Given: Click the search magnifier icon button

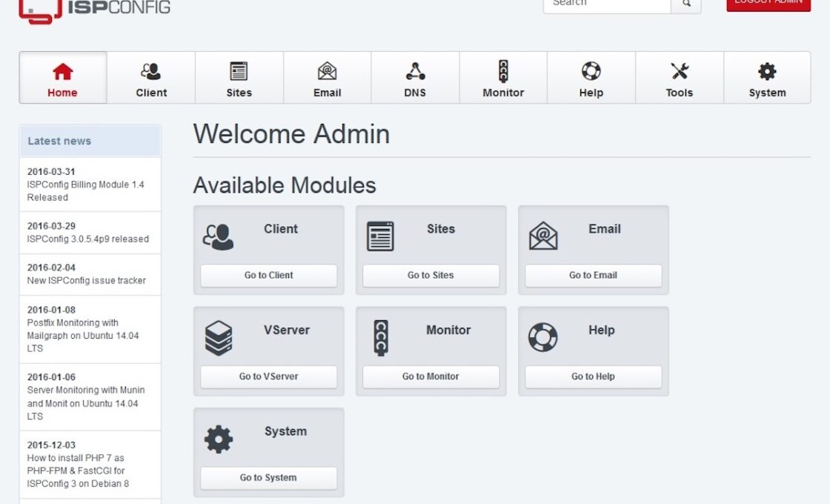Looking at the screenshot, I should pyautogui.click(x=686, y=4).
